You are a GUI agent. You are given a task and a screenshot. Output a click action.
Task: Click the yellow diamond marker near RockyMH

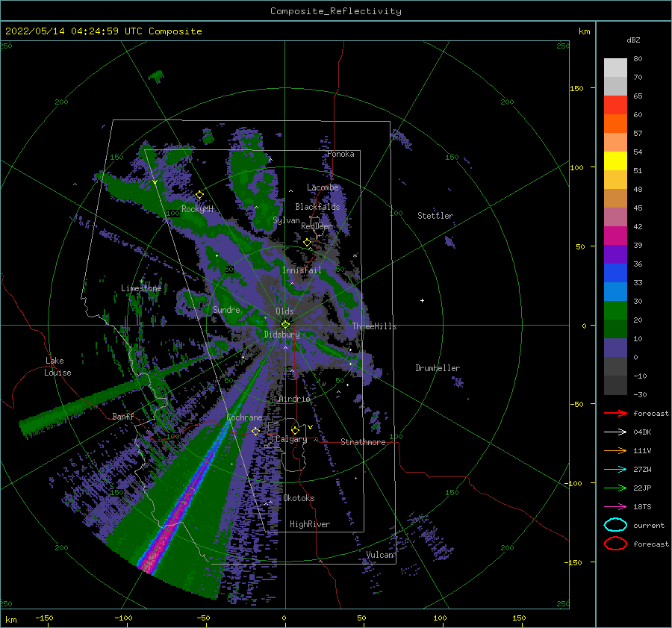[x=199, y=195]
